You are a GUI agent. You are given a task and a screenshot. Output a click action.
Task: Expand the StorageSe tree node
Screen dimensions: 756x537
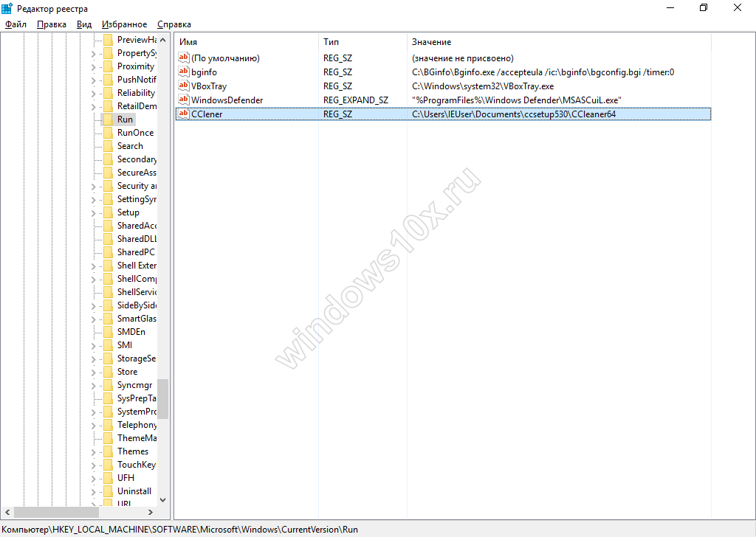(94, 358)
